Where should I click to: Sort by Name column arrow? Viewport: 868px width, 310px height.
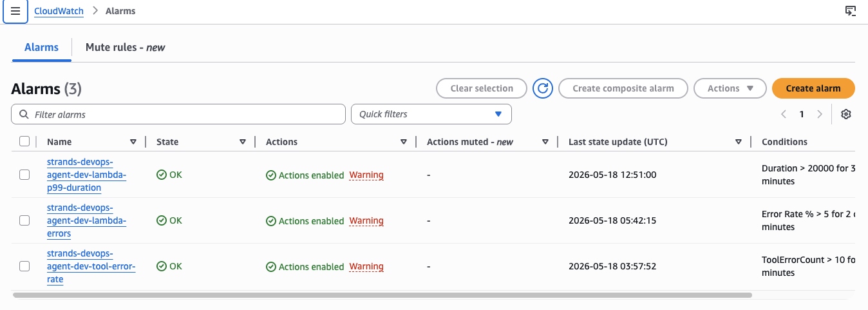click(x=133, y=142)
